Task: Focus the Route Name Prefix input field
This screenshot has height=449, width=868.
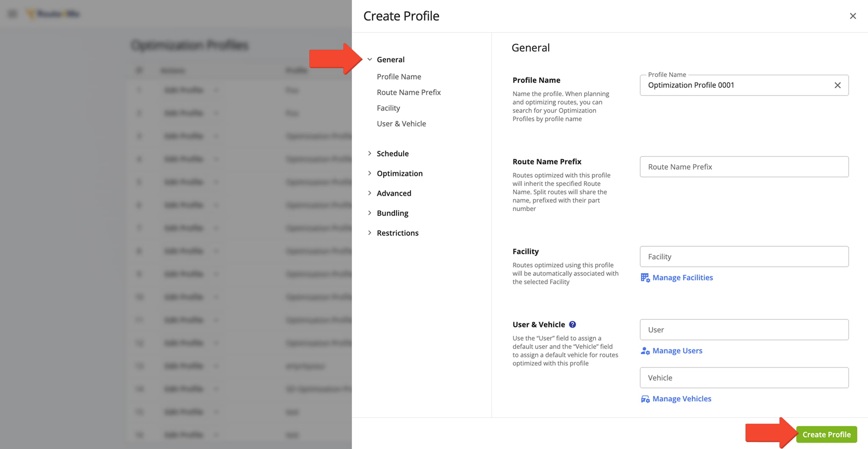Action: pyautogui.click(x=744, y=167)
